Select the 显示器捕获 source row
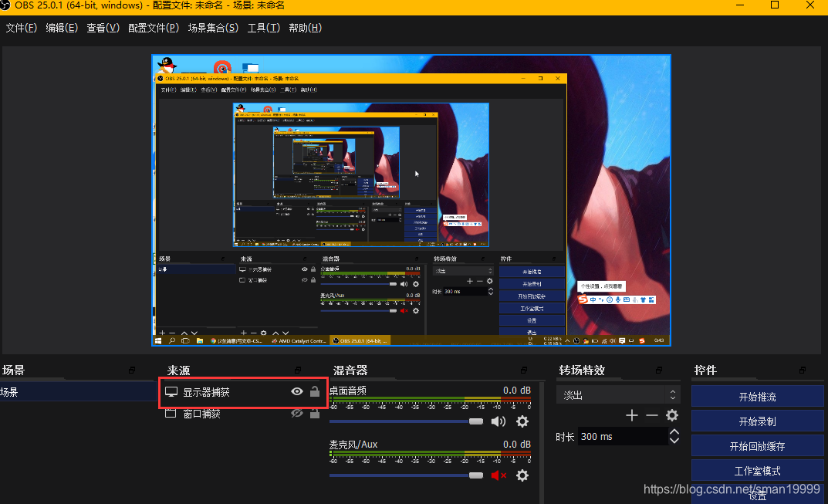Viewport: 828px width, 504px height. [243, 392]
